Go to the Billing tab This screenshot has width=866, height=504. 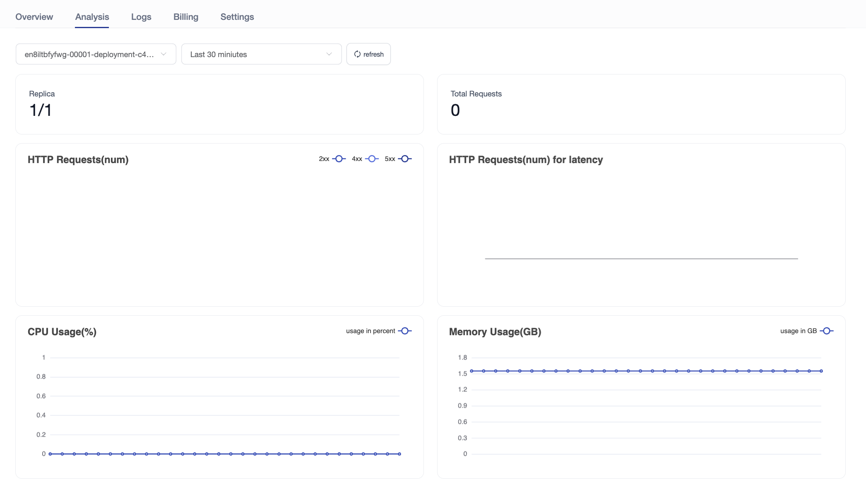pos(186,17)
